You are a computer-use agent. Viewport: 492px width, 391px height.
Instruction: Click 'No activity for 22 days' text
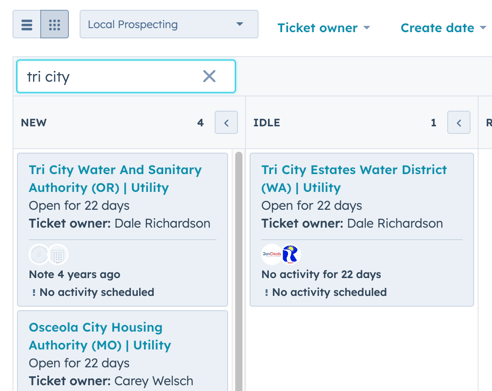pyautogui.click(x=321, y=274)
